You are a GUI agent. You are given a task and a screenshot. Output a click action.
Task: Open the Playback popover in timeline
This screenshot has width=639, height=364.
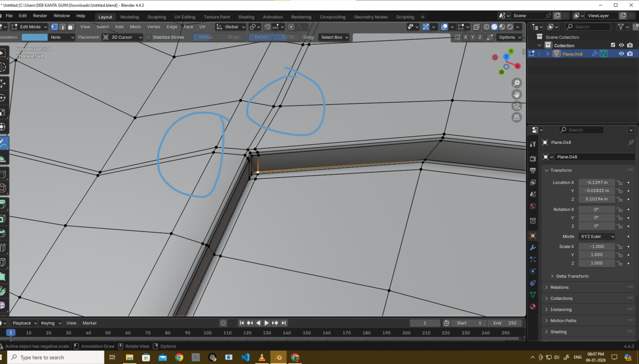point(24,323)
